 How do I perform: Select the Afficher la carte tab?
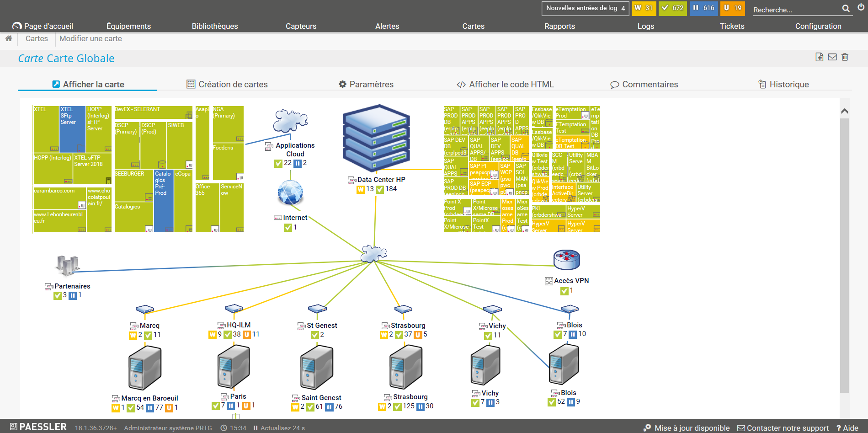pos(88,84)
